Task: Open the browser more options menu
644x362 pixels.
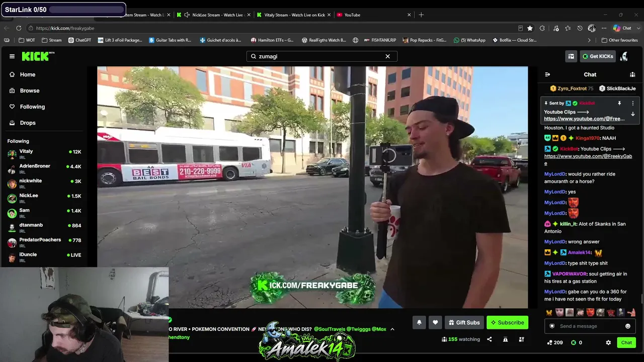Action: (x=603, y=28)
